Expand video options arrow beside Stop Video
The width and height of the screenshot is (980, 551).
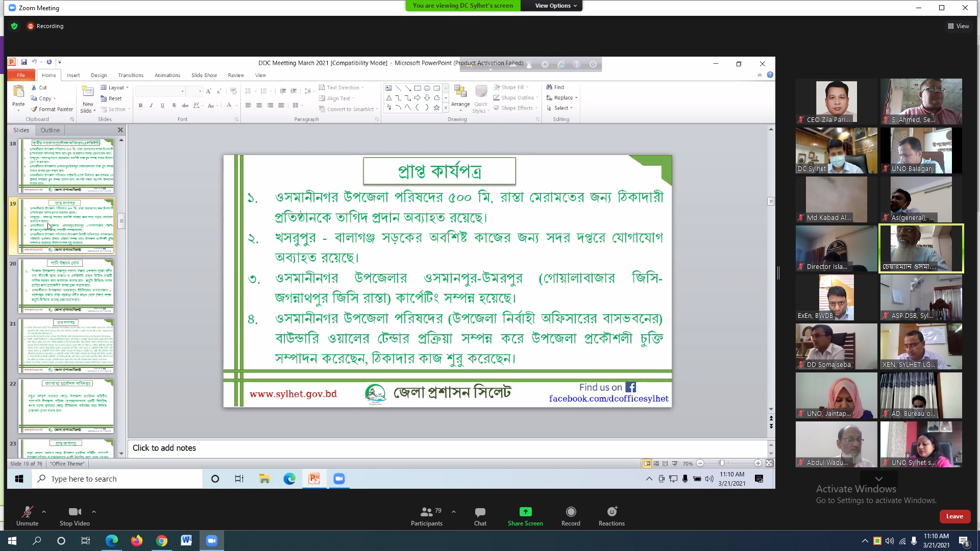coord(94,511)
